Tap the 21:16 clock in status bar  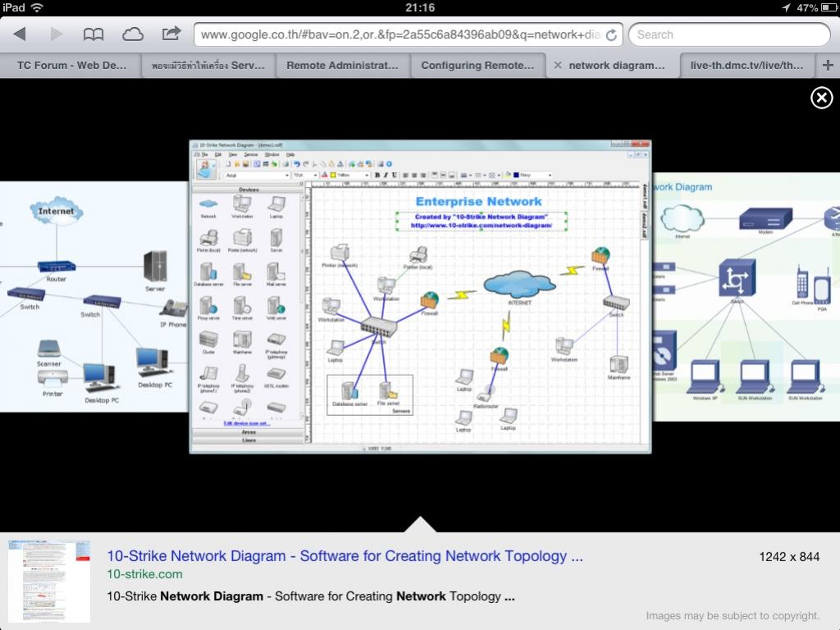click(x=420, y=7)
